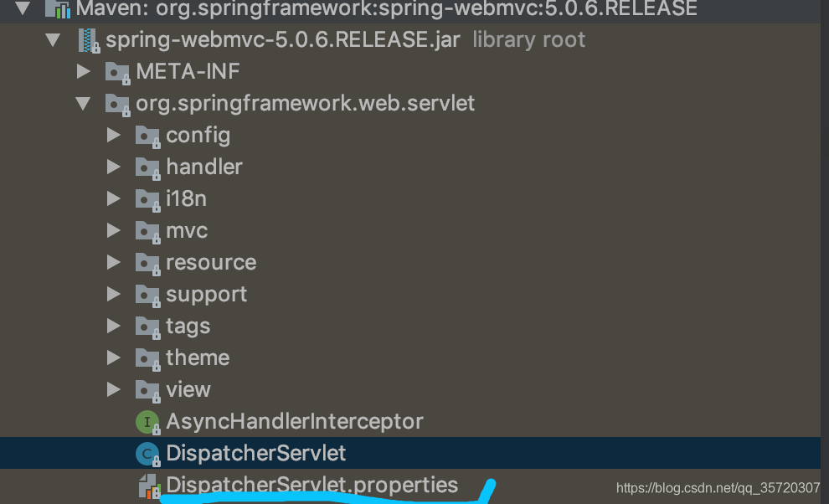Viewport: 829px width, 504px height.
Task: Select the support package in the tree
Action: pos(207,294)
